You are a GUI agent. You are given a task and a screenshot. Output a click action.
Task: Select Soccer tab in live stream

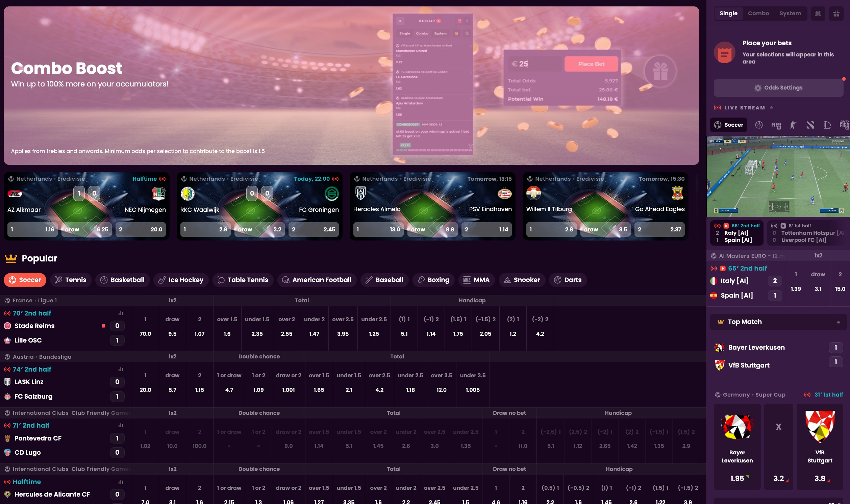[728, 125]
